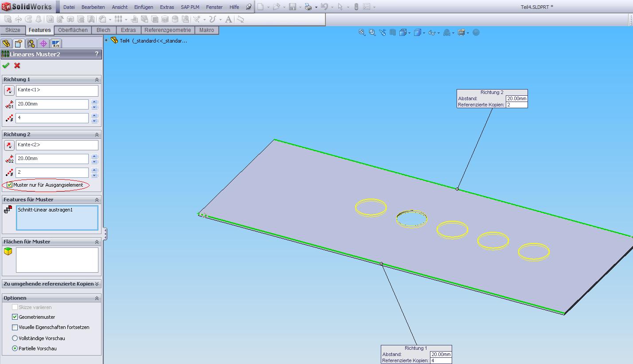Click the Zoom to Area icon
This screenshot has height=364, width=633.
372,32
